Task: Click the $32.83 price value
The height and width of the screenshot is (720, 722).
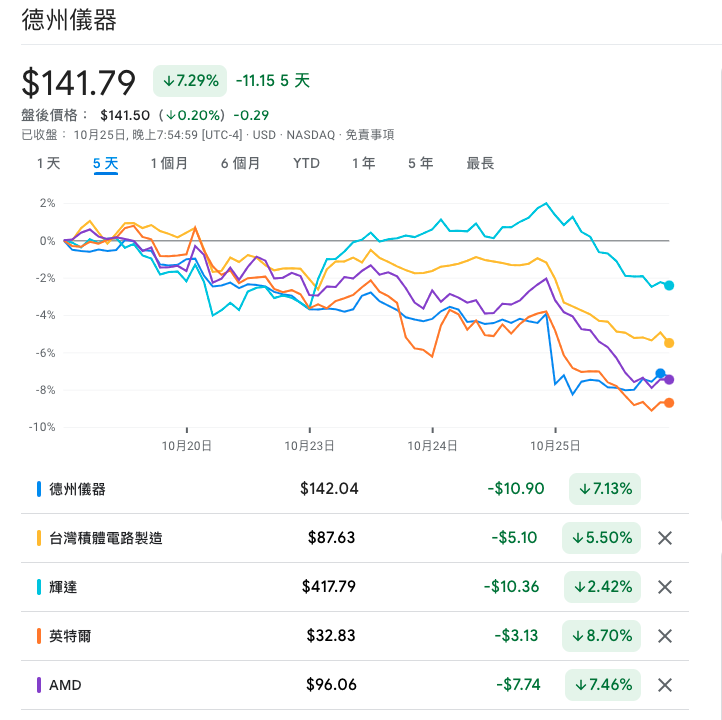Action: pos(331,636)
